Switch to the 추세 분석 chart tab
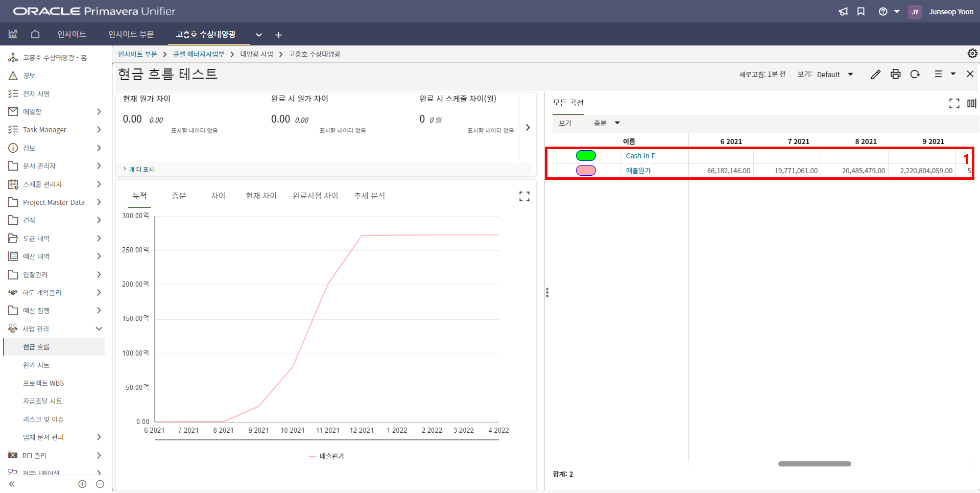The height and width of the screenshot is (493, 980). [x=369, y=196]
